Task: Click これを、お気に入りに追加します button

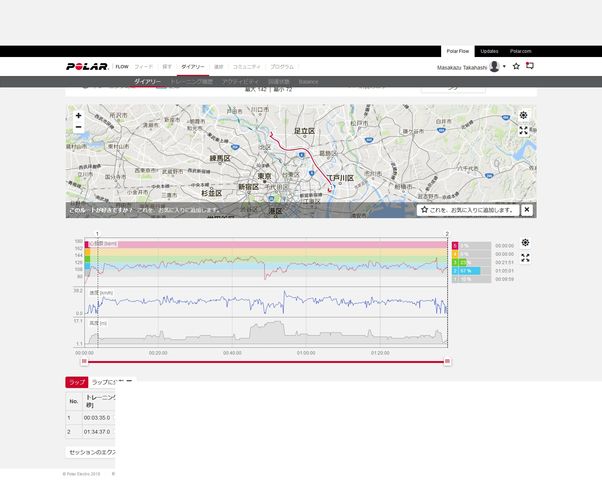Action: [468, 210]
